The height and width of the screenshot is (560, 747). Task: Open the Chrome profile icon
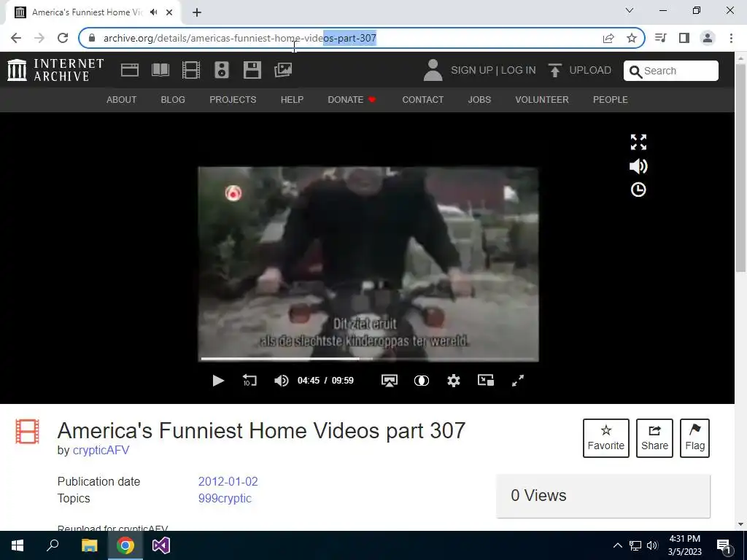click(708, 38)
